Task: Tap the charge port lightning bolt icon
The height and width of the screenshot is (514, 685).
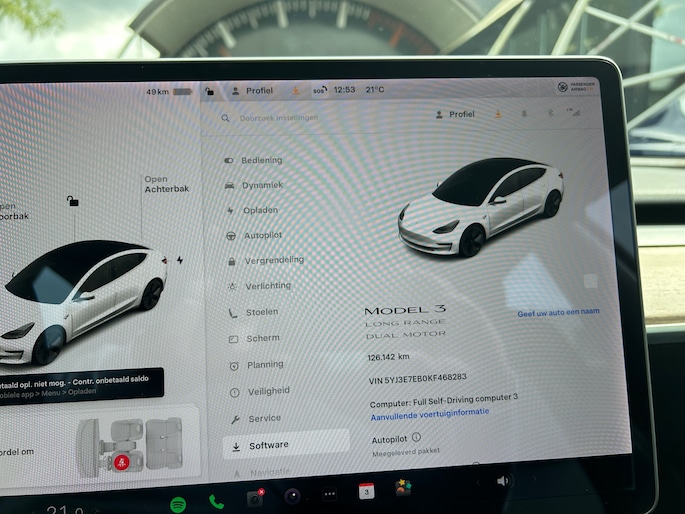Action: coord(180,260)
